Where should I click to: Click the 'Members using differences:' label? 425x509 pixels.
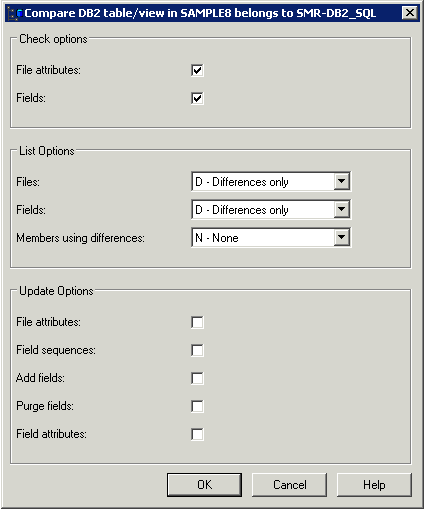click(x=80, y=238)
